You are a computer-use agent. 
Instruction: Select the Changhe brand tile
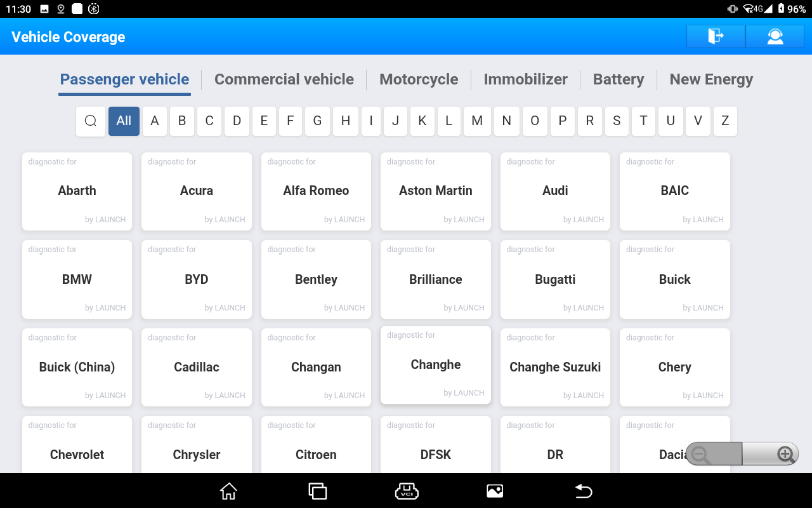click(x=435, y=364)
